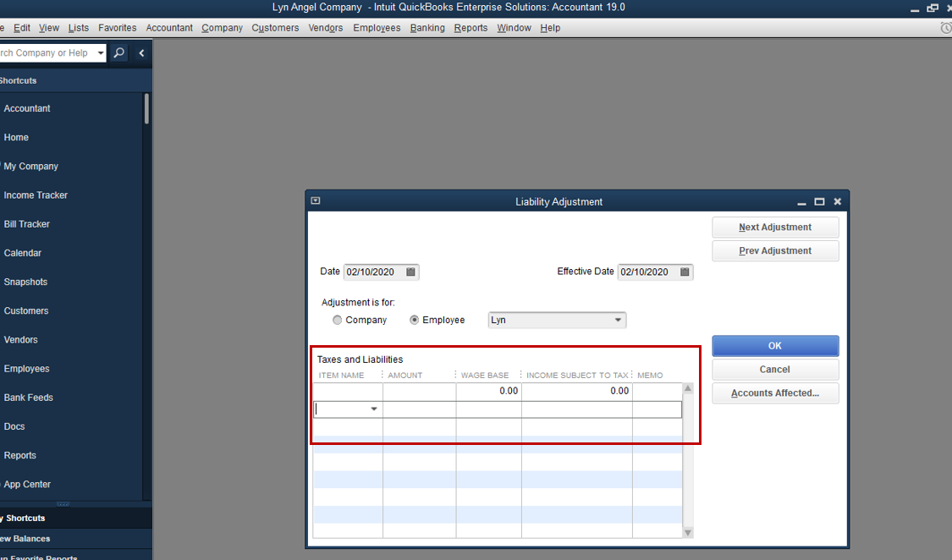
Task: Open Accounts Affected settings
Action: click(774, 393)
